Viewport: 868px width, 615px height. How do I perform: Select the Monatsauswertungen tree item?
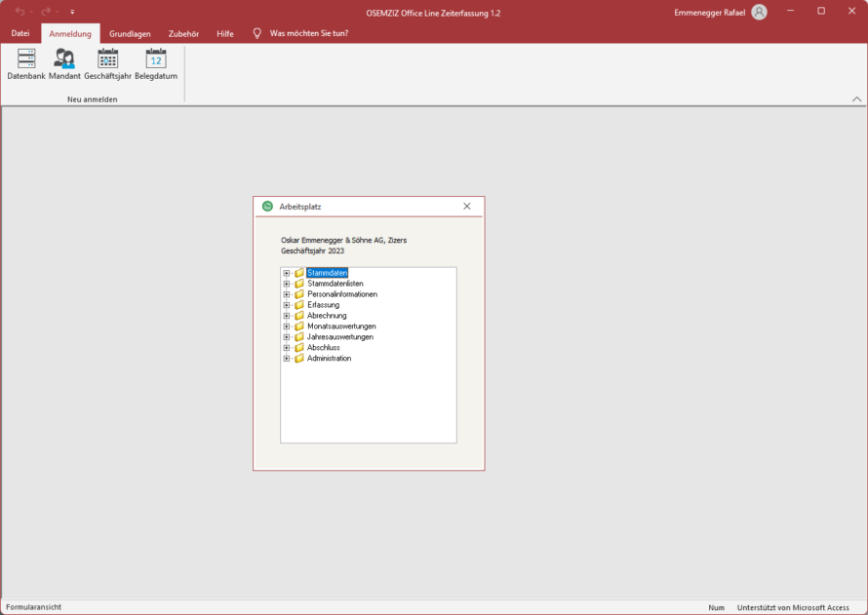pyautogui.click(x=340, y=327)
